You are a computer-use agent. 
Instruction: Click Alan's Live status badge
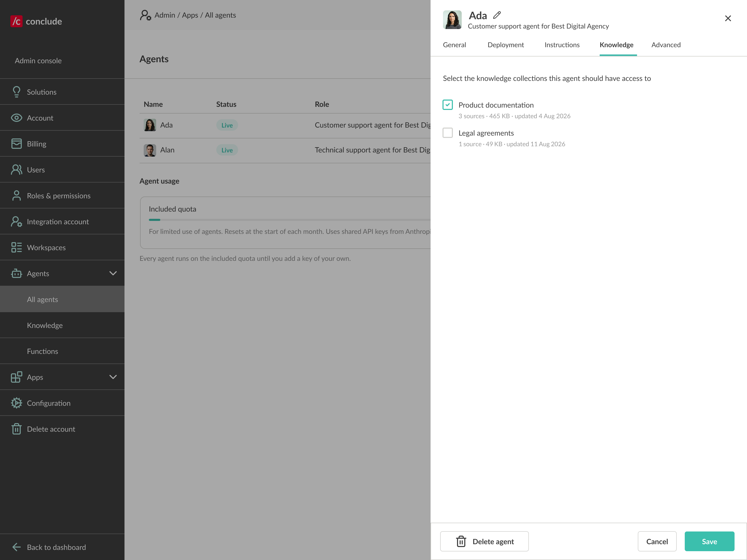point(227,150)
